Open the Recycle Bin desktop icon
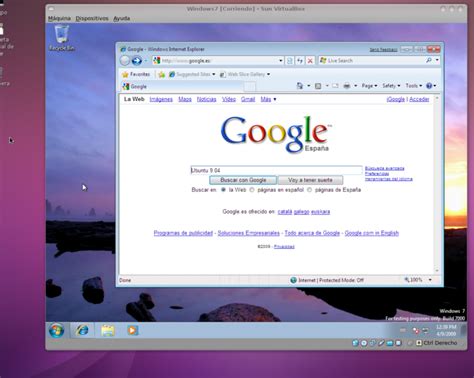 (62, 38)
